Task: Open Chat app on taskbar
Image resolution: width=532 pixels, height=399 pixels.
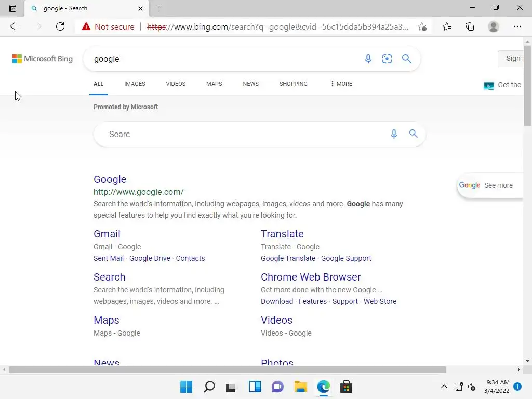Action: pos(277,387)
